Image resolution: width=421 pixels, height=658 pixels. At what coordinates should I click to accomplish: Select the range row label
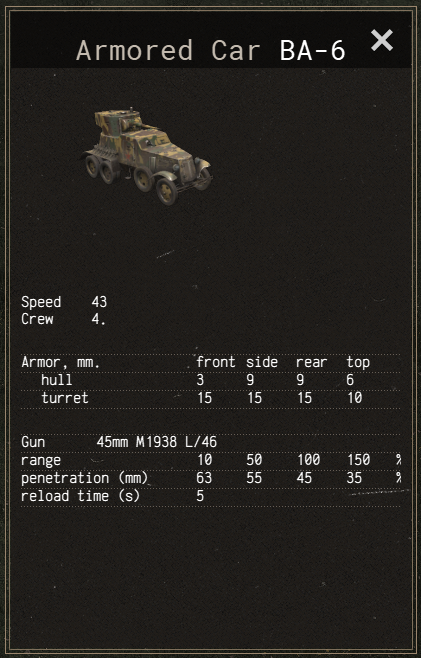coord(41,461)
